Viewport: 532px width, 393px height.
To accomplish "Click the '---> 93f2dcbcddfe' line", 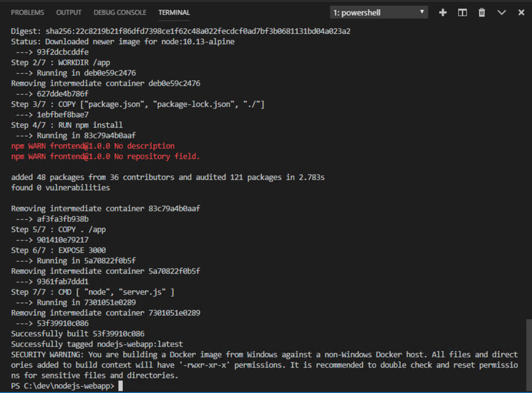I will coord(52,52).
